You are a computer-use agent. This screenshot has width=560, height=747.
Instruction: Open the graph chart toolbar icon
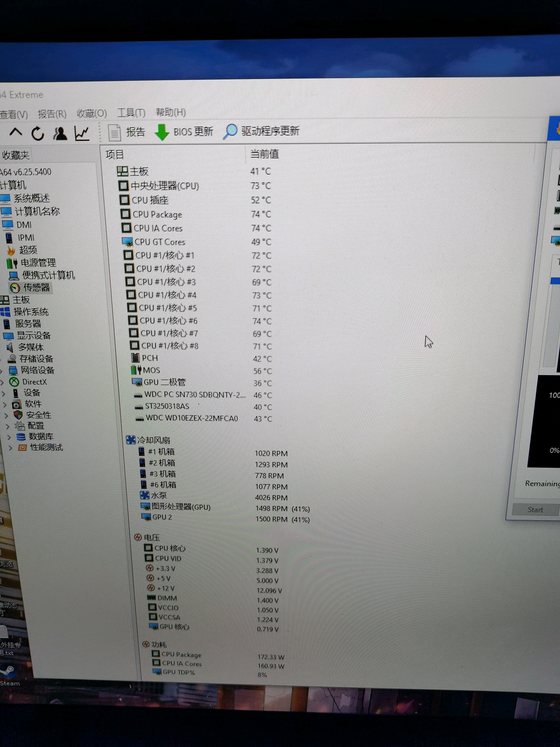[x=82, y=134]
